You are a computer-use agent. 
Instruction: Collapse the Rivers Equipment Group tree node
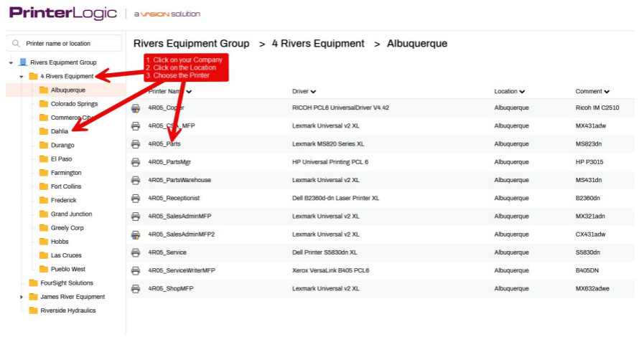coord(11,63)
